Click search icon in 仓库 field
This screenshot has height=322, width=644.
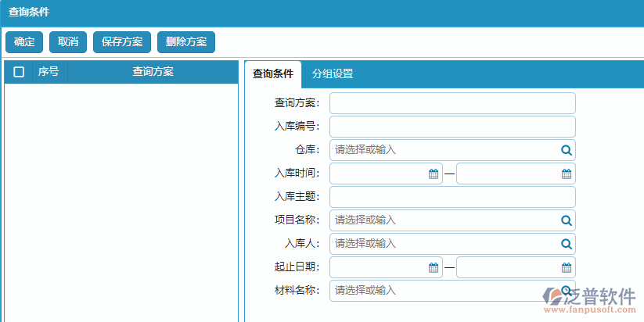pyautogui.click(x=567, y=150)
